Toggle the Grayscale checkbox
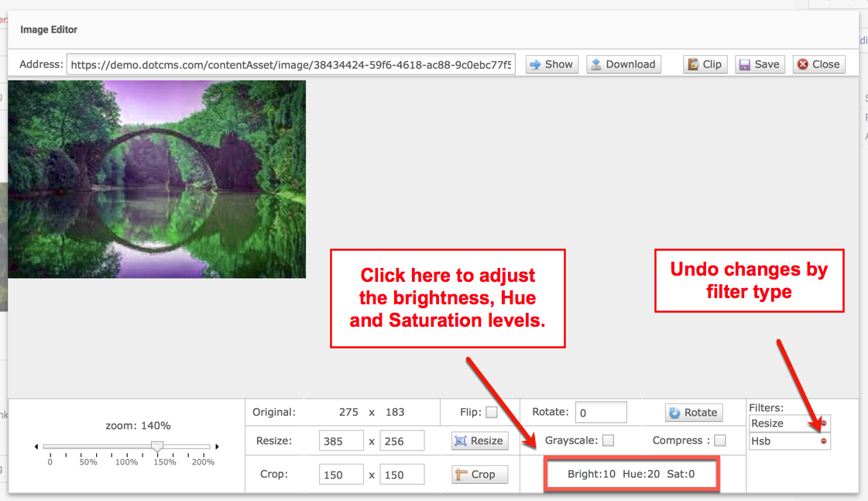The width and height of the screenshot is (868, 501). coord(609,441)
